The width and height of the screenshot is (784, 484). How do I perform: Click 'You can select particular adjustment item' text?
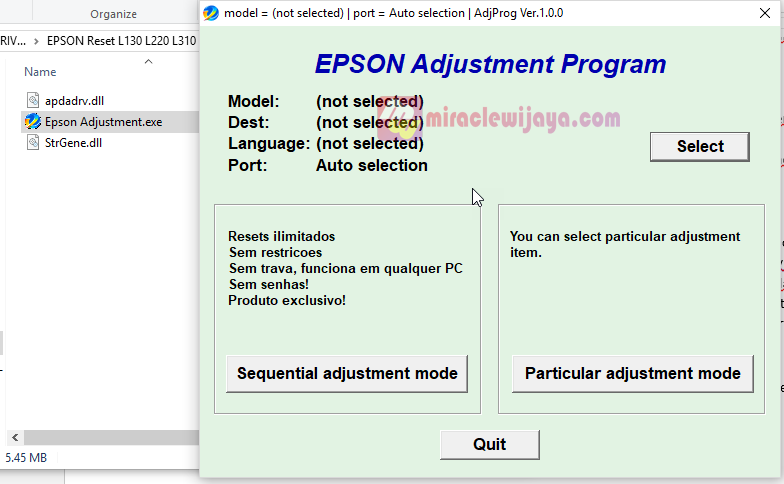pyautogui.click(x=624, y=244)
